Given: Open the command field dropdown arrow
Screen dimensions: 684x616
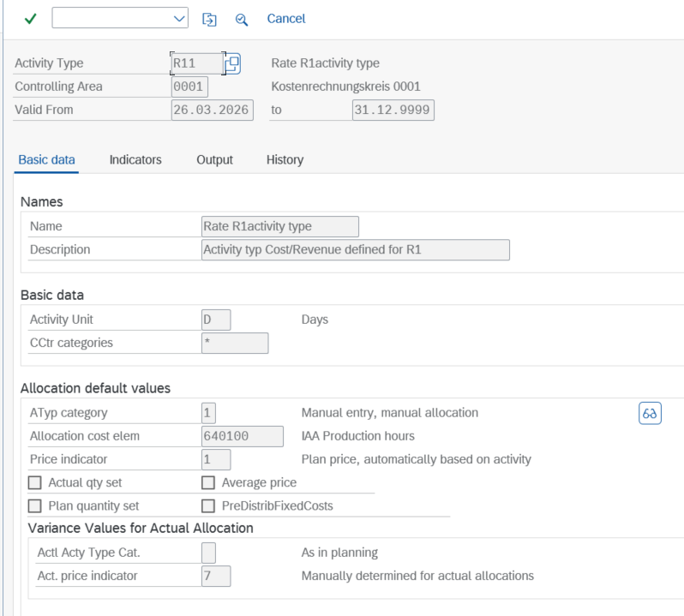Looking at the screenshot, I should [179, 19].
